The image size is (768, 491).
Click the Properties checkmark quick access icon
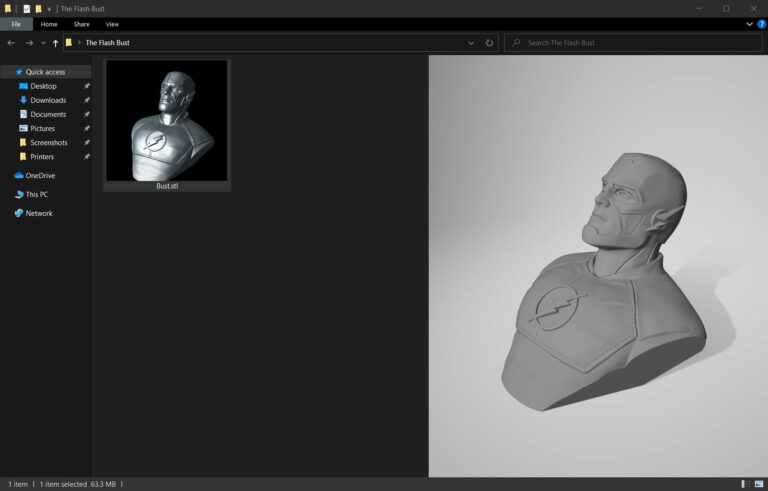click(x=26, y=9)
